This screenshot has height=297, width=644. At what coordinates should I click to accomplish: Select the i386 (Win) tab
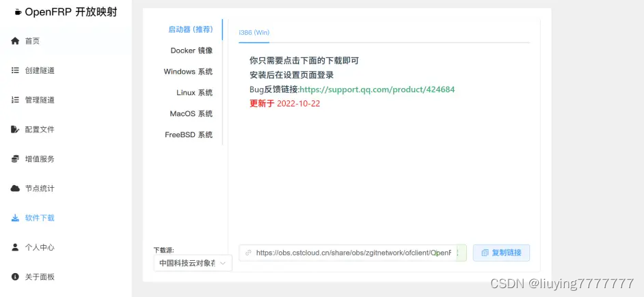pyautogui.click(x=254, y=32)
